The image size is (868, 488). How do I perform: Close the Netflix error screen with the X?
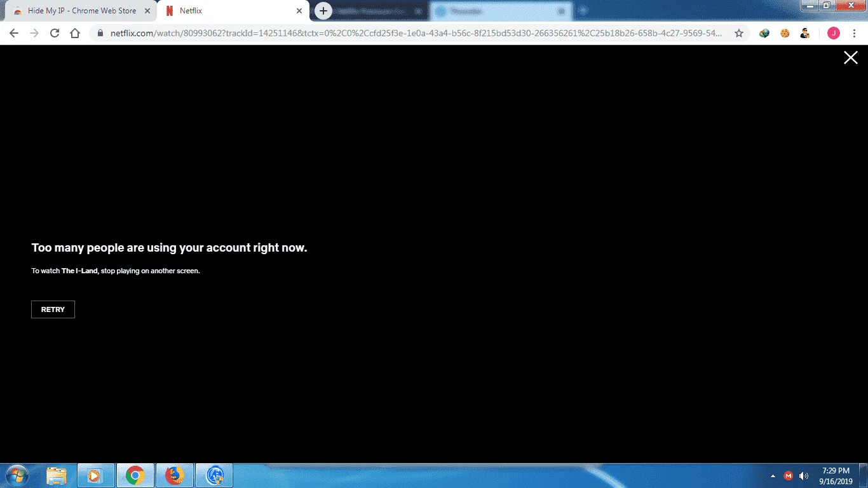[x=850, y=58]
